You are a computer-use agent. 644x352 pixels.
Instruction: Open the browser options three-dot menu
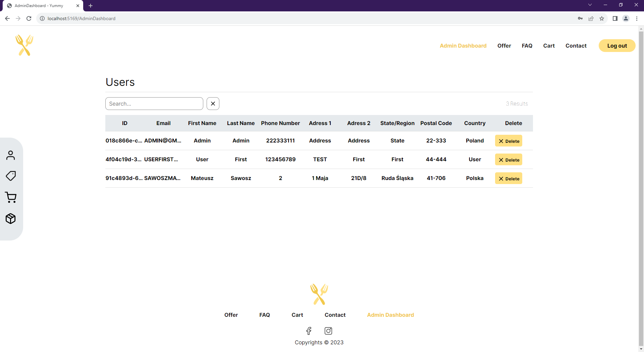click(x=637, y=18)
